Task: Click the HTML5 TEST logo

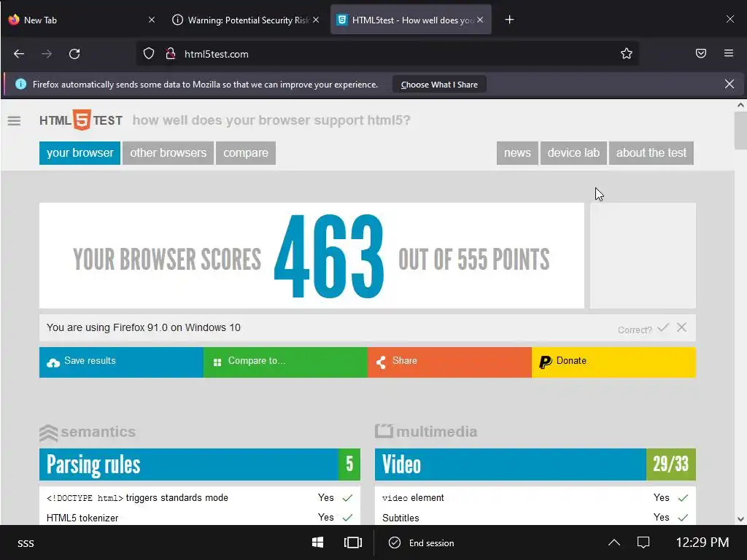Action: click(81, 120)
